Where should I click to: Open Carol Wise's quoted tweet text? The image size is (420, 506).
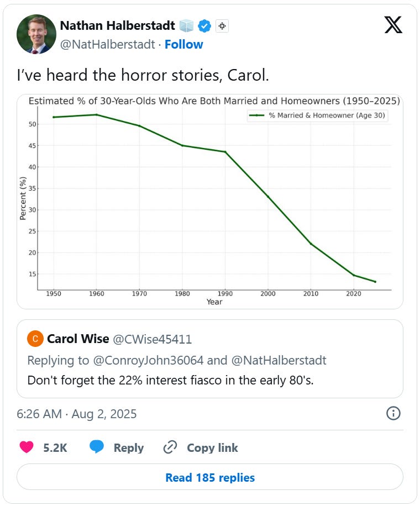(171, 380)
